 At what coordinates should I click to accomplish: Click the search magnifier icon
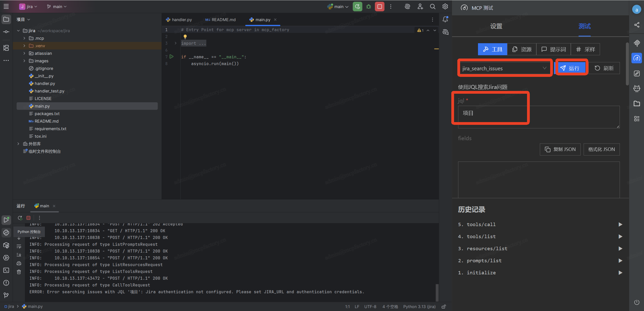click(x=432, y=7)
